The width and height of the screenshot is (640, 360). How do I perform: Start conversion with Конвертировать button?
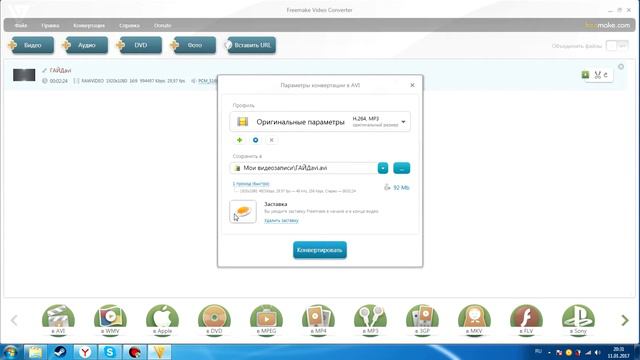click(320, 250)
